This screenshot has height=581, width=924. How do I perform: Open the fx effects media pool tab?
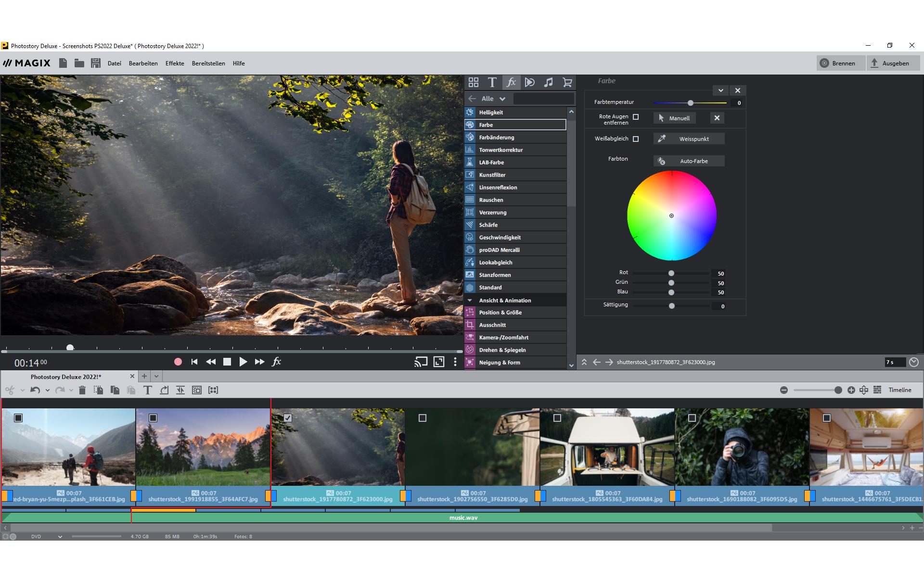click(x=511, y=82)
